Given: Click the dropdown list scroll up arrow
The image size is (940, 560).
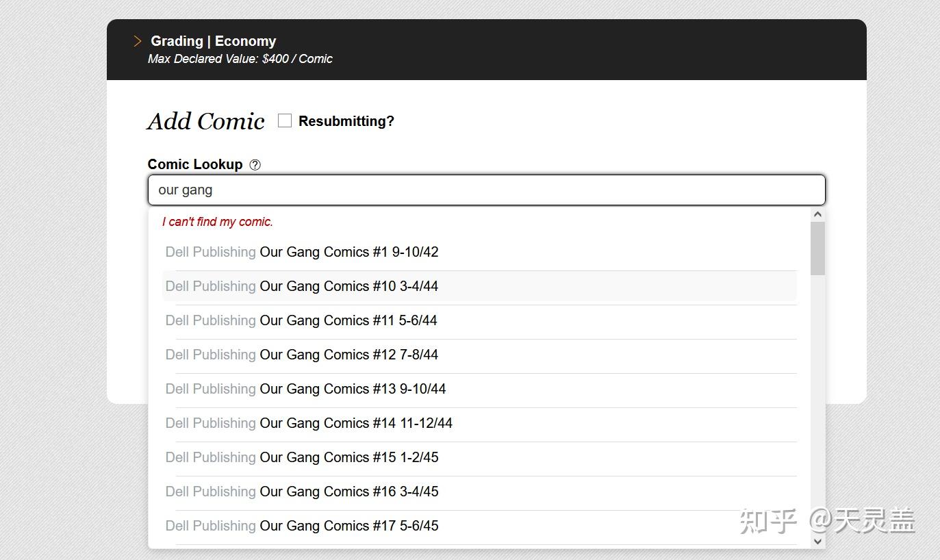Looking at the screenshot, I should [x=817, y=215].
